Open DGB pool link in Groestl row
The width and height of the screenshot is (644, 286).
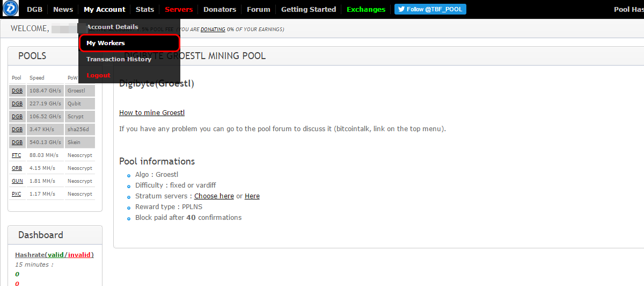click(17, 91)
